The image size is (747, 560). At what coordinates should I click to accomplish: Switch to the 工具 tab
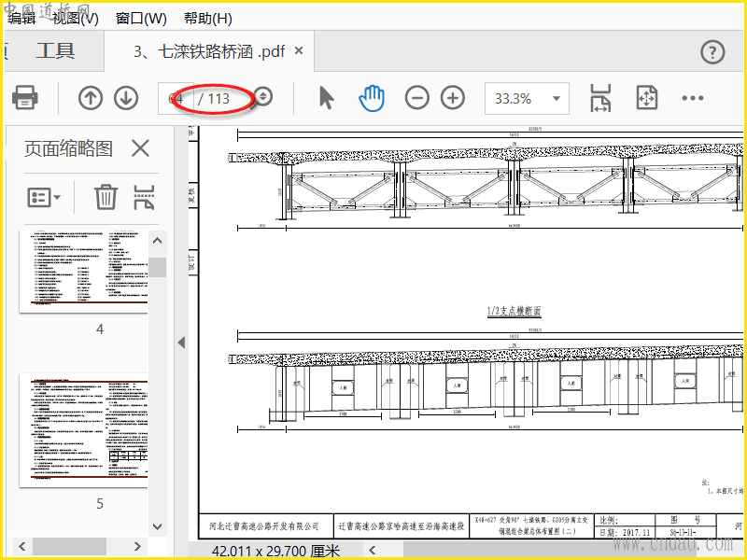[x=55, y=51]
